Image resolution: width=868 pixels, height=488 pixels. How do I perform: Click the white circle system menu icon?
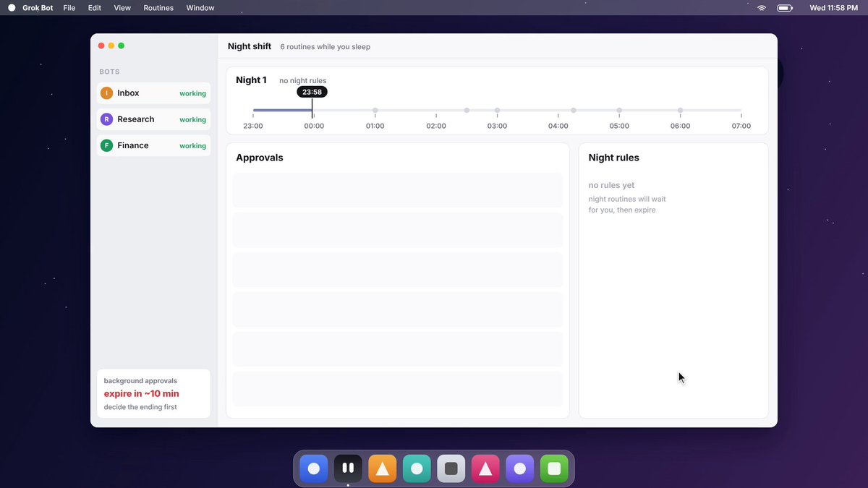tap(12, 8)
